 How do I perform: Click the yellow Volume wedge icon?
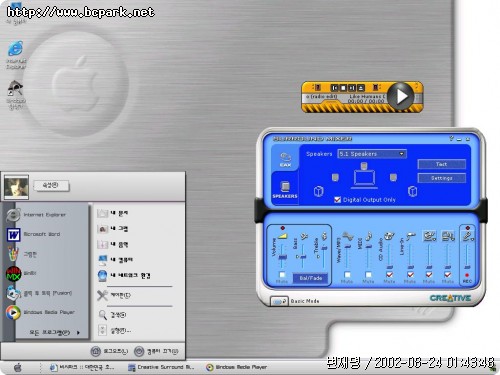coord(282,236)
